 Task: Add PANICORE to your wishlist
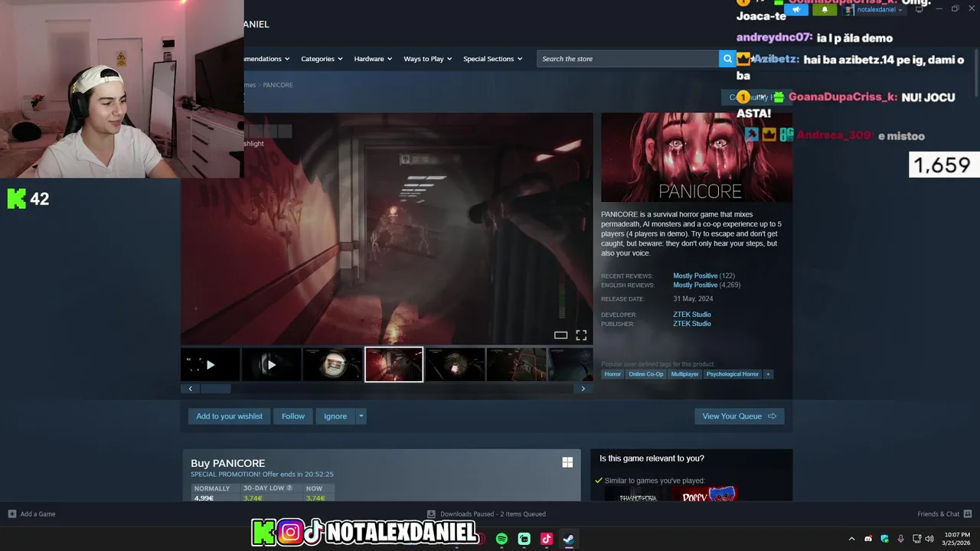tap(229, 416)
